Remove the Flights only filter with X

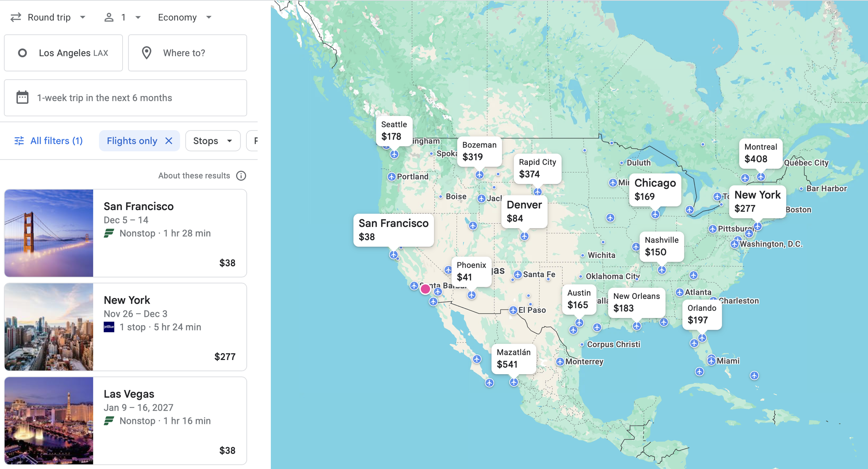click(169, 141)
